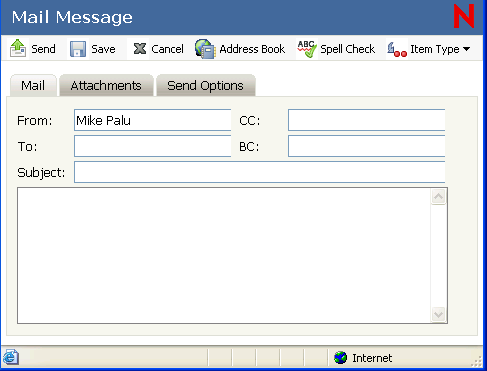
Task: Click the Item Type label
Action: pos(435,49)
